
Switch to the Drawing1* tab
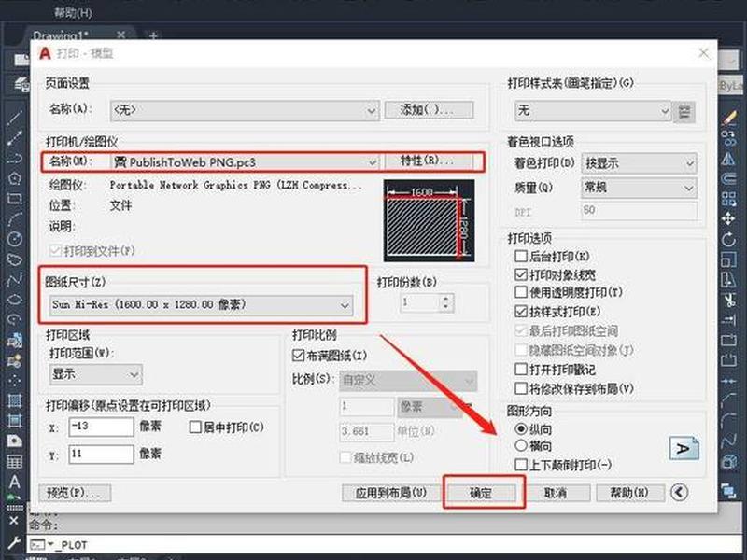(61, 35)
